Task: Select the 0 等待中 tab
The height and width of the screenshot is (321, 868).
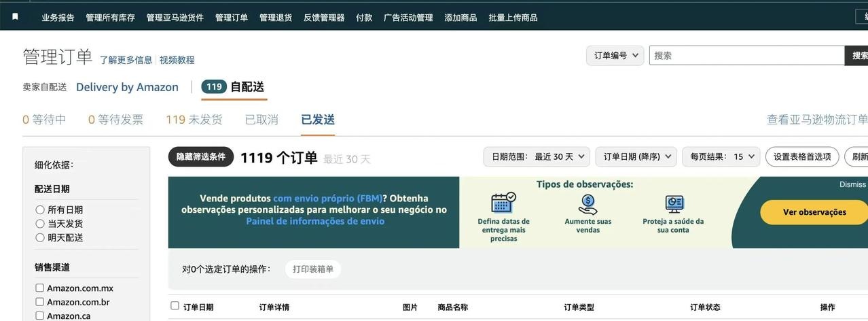Action: [44, 120]
